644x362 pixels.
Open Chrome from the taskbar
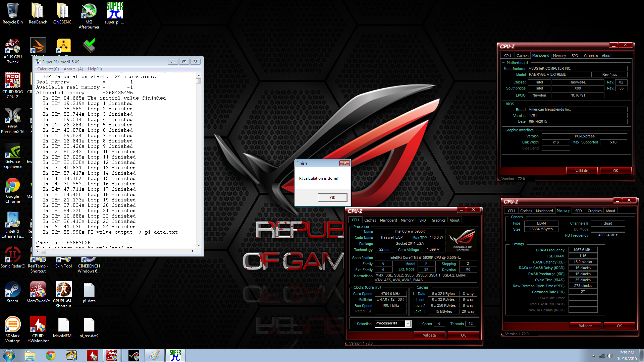coord(51,355)
